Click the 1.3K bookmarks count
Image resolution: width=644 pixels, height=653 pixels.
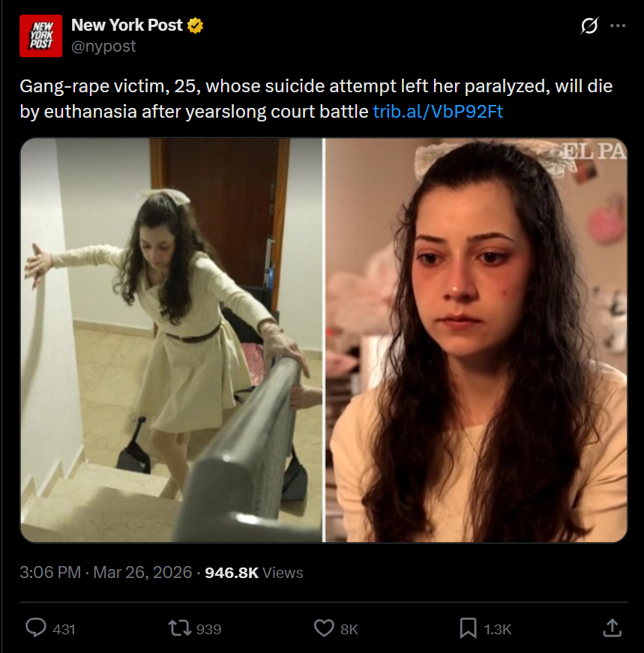(x=497, y=629)
